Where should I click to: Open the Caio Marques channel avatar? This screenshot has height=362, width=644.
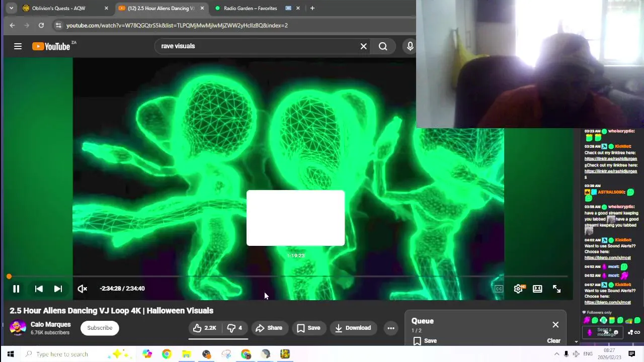click(x=18, y=328)
